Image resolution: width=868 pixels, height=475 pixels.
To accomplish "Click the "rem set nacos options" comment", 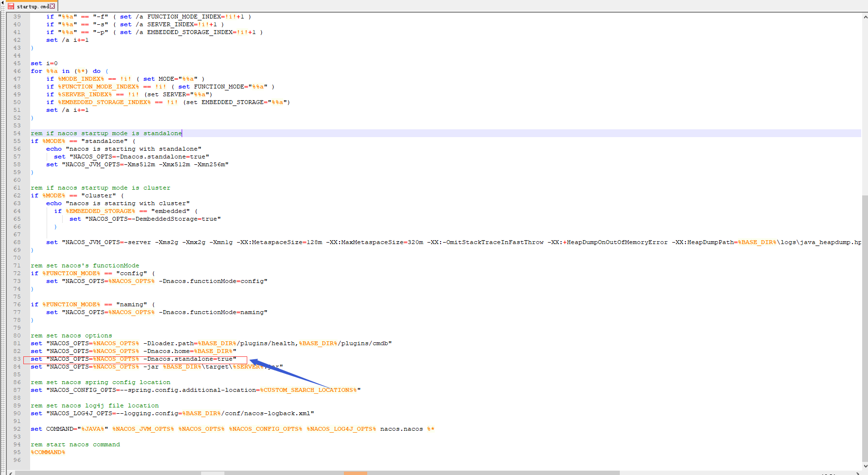I will click(71, 335).
